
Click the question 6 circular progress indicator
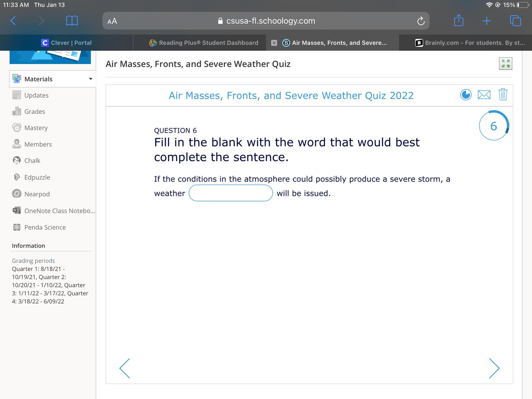click(494, 126)
